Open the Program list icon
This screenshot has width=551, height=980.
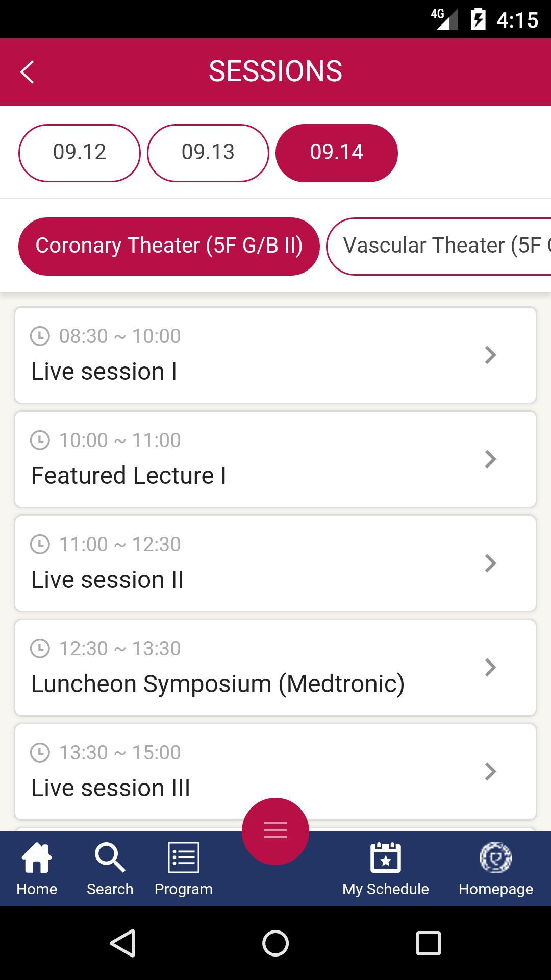[x=184, y=859]
